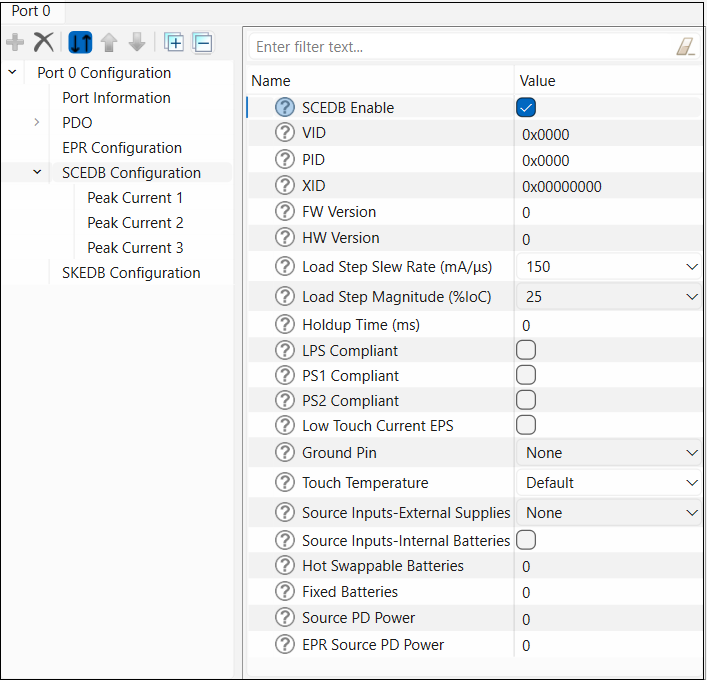The height and width of the screenshot is (680, 707).
Task: Click the collapse all tree icon
Action: click(x=202, y=43)
